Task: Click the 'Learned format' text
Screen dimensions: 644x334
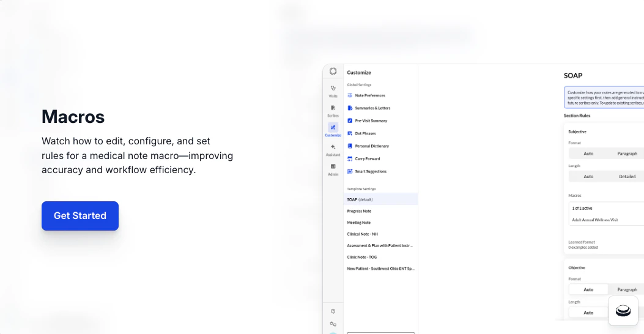Action: (581, 242)
